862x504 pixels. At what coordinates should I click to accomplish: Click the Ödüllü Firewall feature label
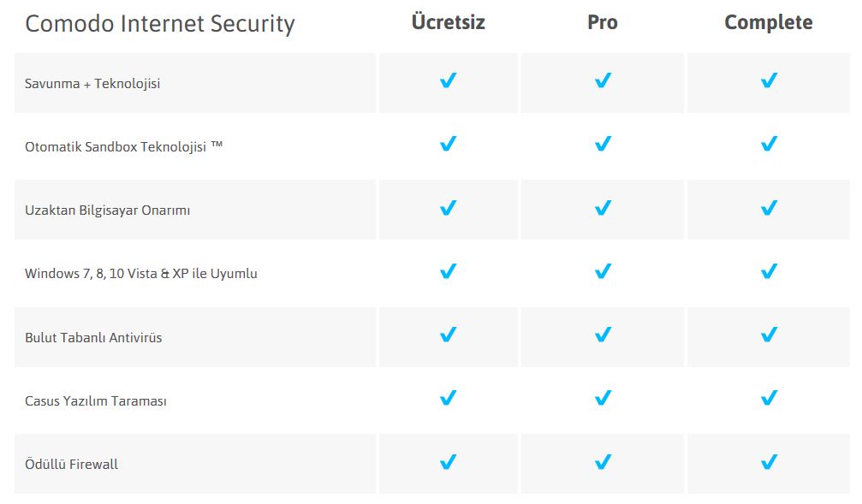pyautogui.click(x=71, y=465)
